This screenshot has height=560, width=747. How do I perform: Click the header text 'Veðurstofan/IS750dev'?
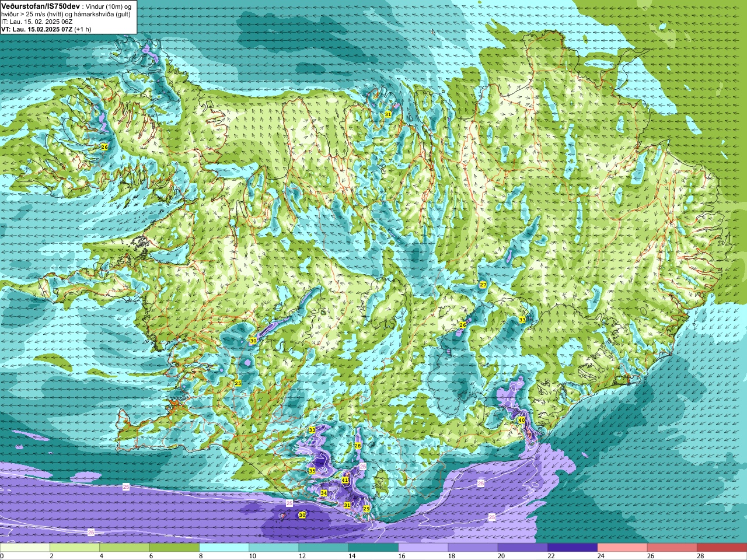coord(40,6)
